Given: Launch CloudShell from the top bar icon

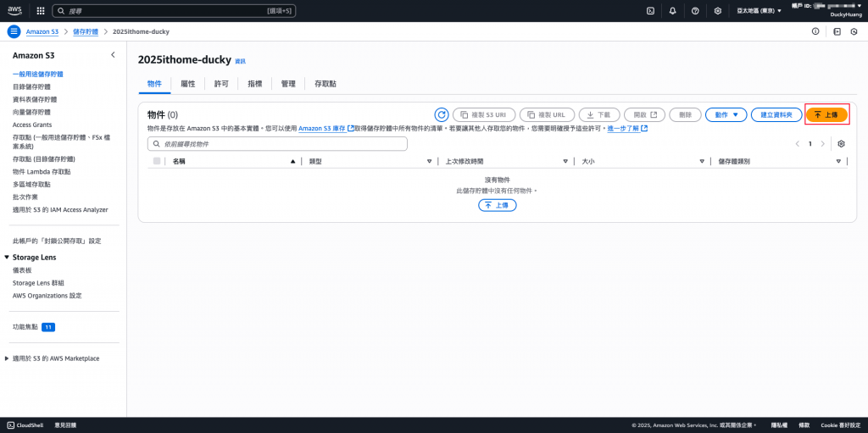Looking at the screenshot, I should tap(650, 10).
